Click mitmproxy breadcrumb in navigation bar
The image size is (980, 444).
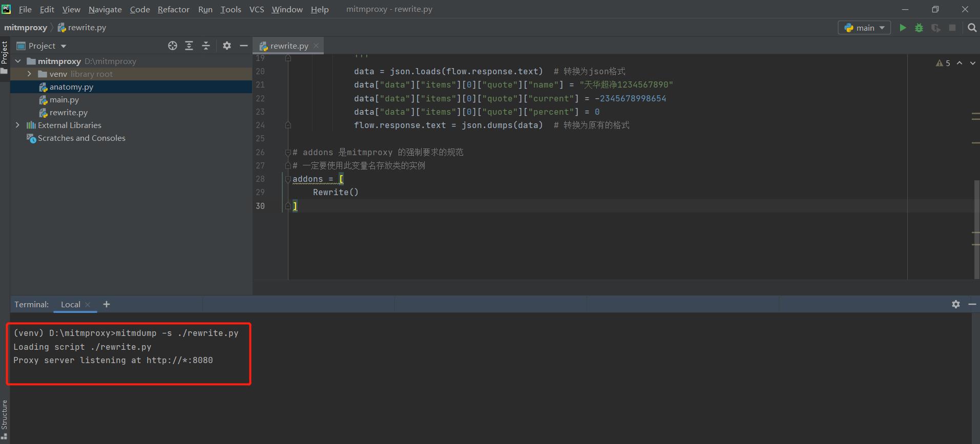26,28
